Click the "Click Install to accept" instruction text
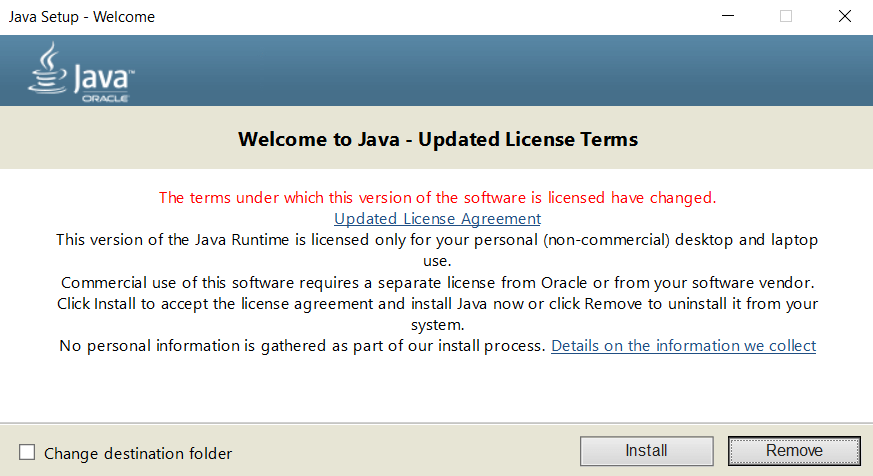 437,303
